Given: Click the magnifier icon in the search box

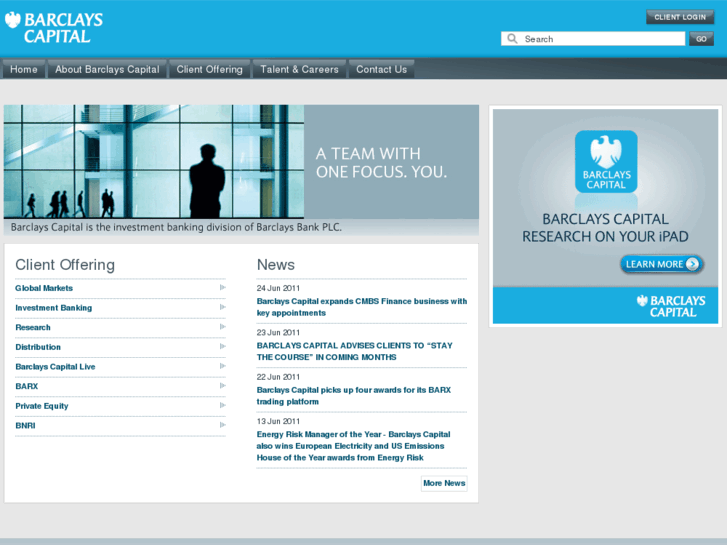Looking at the screenshot, I should [512, 38].
